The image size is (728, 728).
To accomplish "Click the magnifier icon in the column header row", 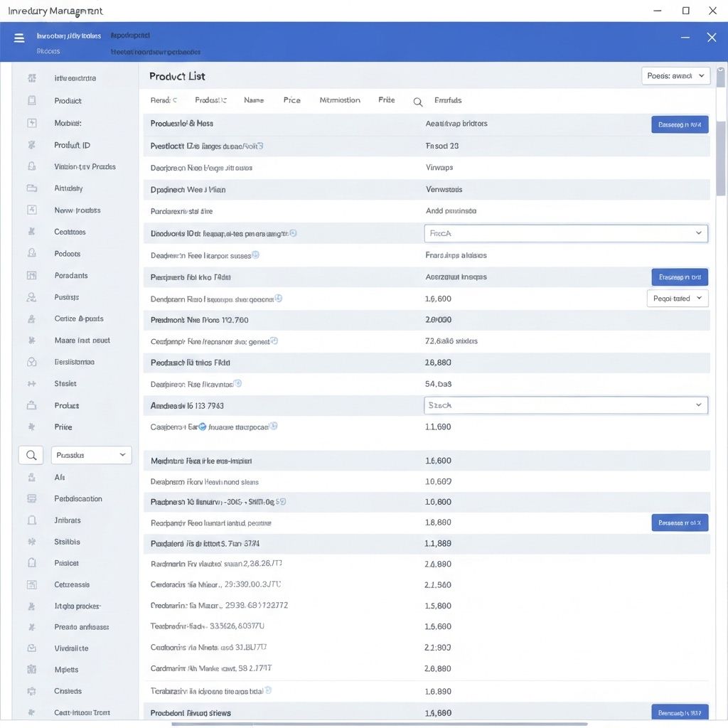I will click(x=418, y=102).
